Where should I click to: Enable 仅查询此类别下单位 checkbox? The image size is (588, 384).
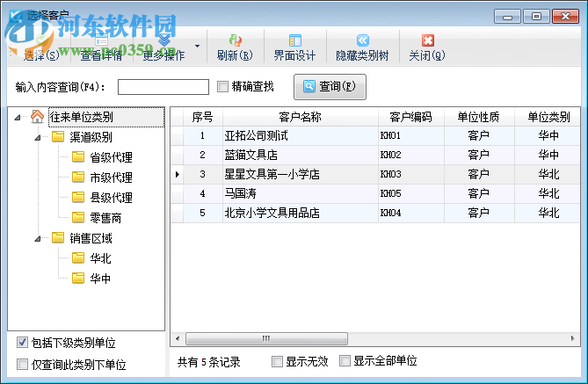(x=22, y=364)
